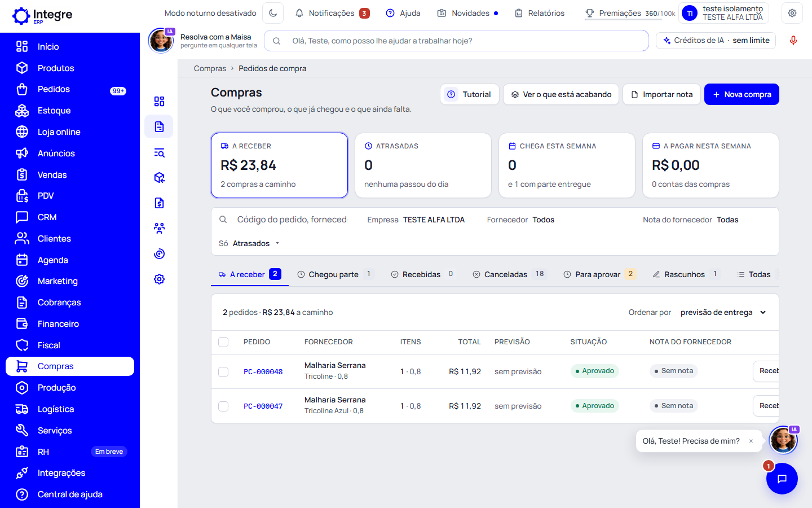Click Importar nota button
The image size is (812, 508).
(662, 94)
